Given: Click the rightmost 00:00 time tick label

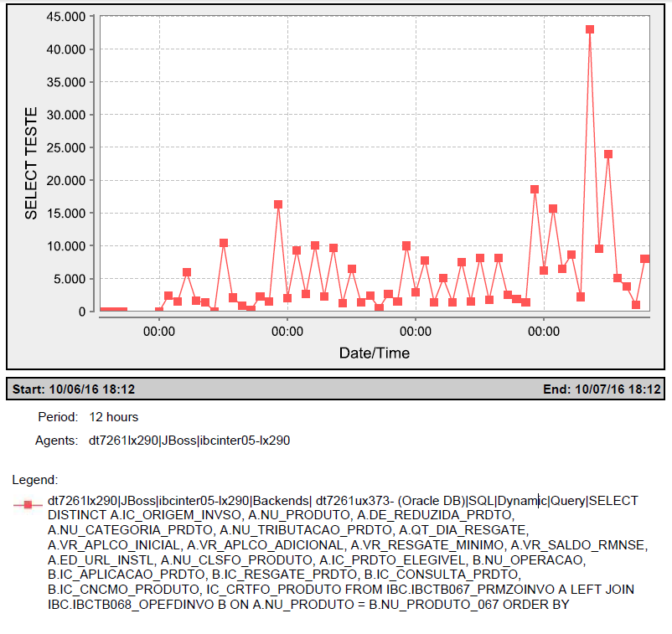Looking at the screenshot, I should tap(545, 332).
